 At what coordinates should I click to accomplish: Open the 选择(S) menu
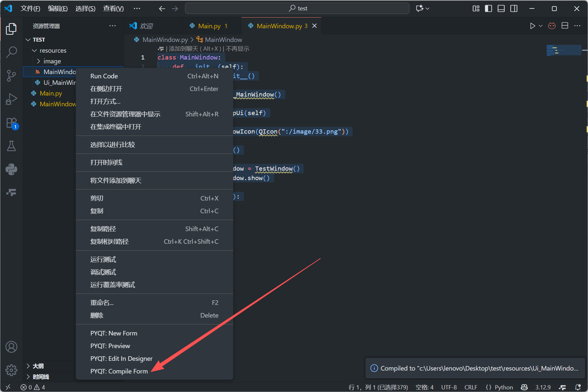point(86,8)
